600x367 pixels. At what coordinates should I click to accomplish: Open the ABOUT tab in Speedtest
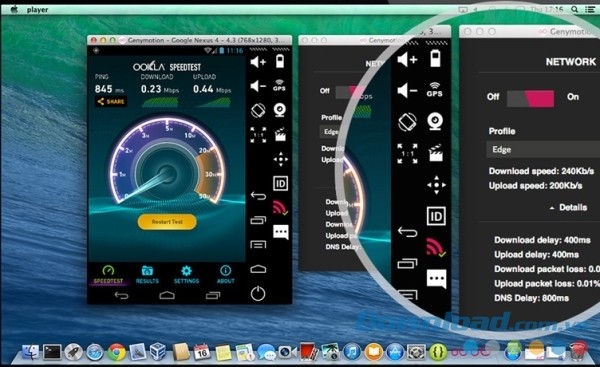pyautogui.click(x=226, y=275)
